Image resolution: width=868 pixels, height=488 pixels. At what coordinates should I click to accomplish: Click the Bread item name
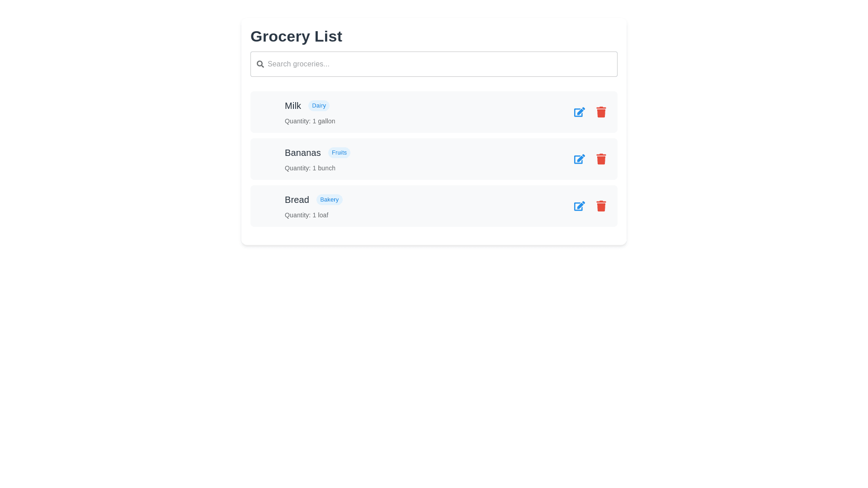coord(297,200)
